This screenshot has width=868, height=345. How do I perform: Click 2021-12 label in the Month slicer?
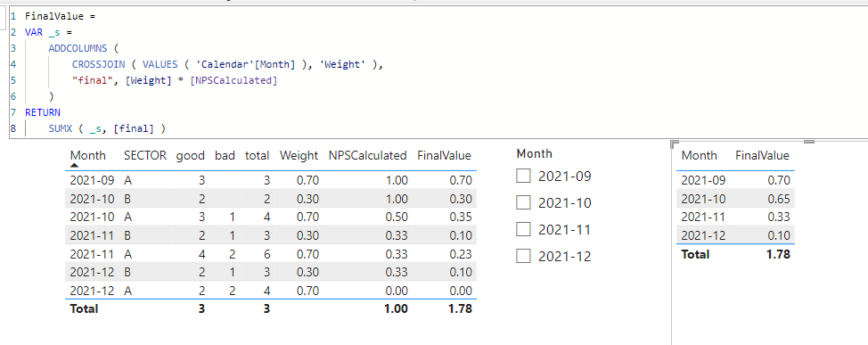pos(565,256)
